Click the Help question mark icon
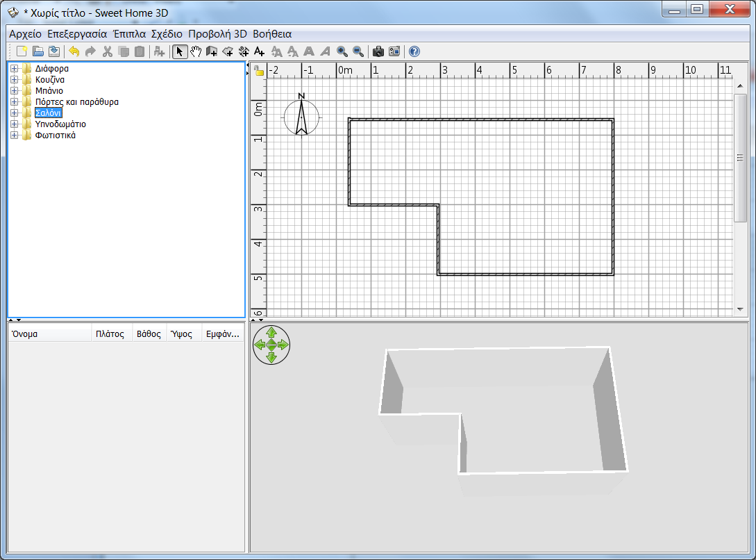 point(414,51)
